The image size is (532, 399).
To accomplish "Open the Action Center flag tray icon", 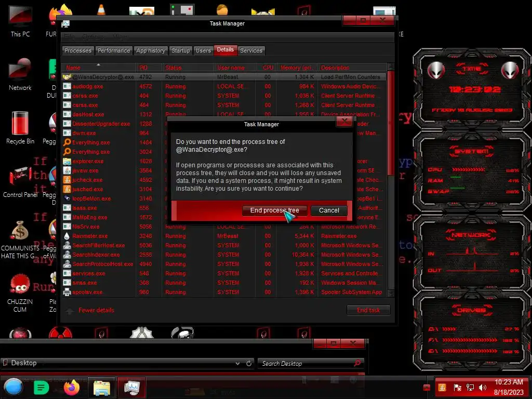I will click(457, 388).
